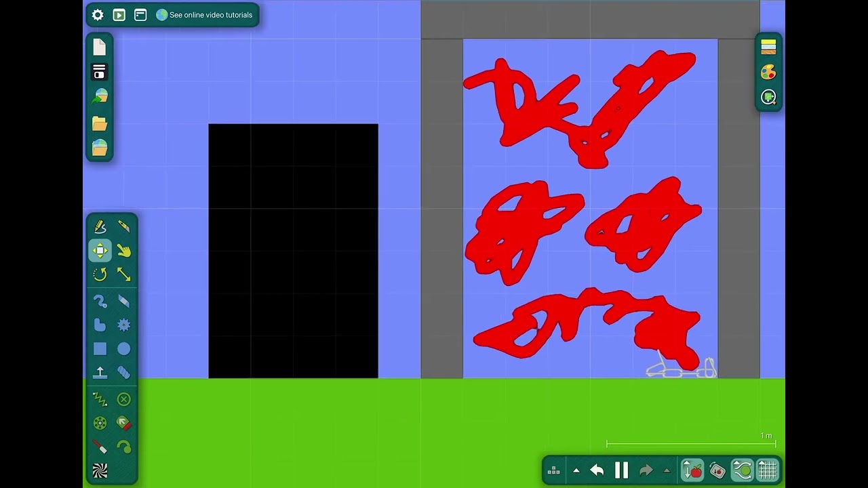Select the Thruster tool
Viewport: 868px width, 488px height.
[x=123, y=424]
